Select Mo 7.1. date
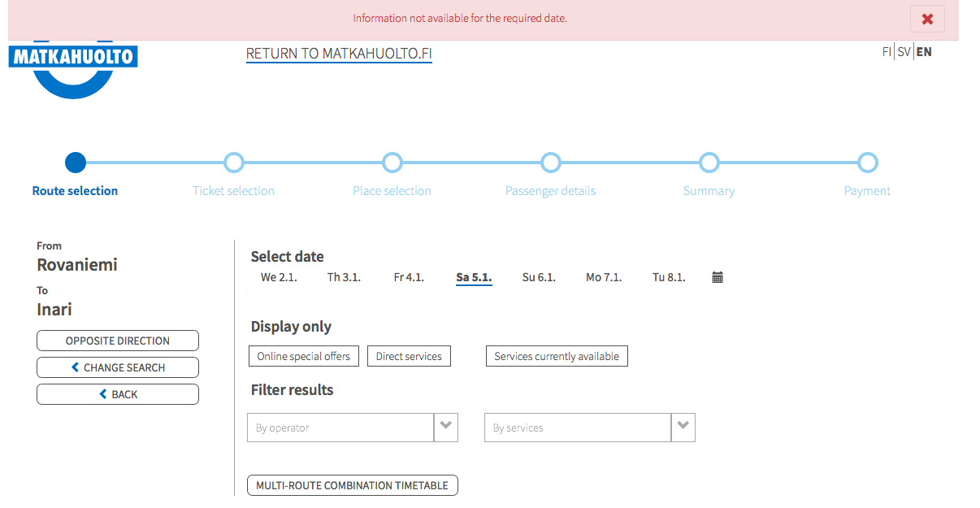Screen dimensions: 980x508 [x=604, y=277]
